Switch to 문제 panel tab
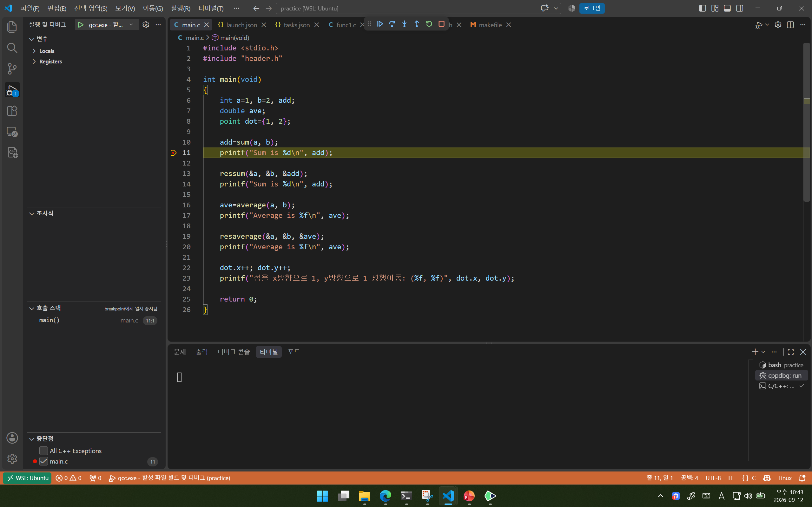 coord(180,352)
